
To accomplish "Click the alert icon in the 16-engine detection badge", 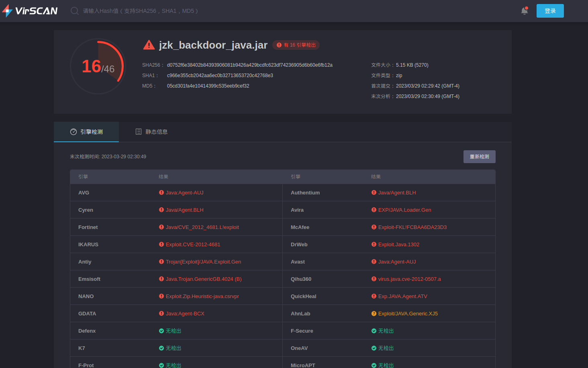I will pyautogui.click(x=279, y=45).
